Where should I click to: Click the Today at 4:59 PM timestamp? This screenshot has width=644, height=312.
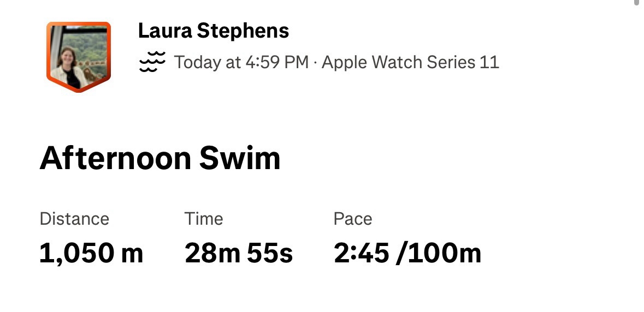tap(241, 62)
